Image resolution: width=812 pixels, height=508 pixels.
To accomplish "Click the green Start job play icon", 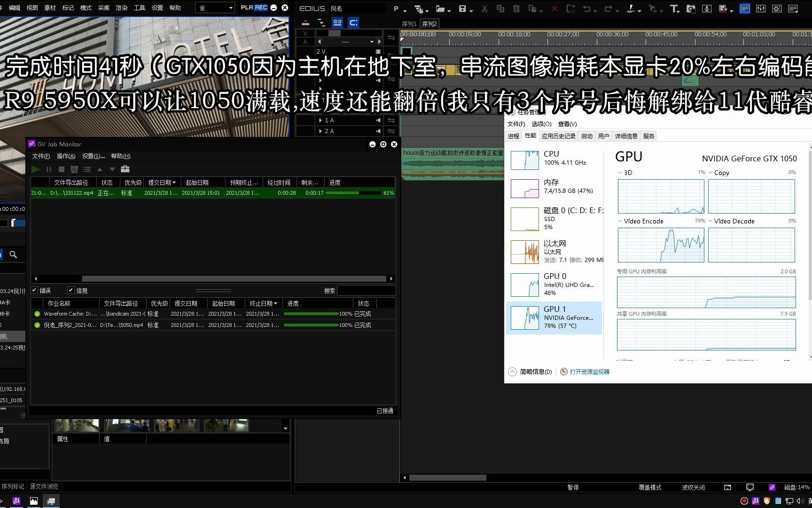I will point(36,169).
